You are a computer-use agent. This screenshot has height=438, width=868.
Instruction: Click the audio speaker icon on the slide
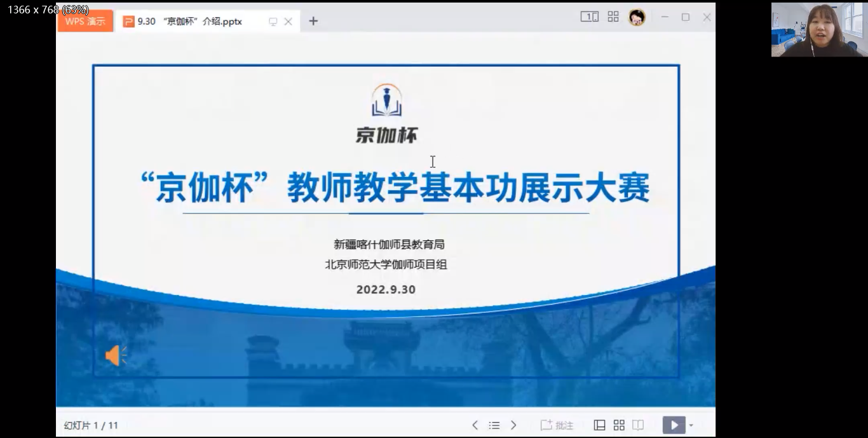coord(116,355)
